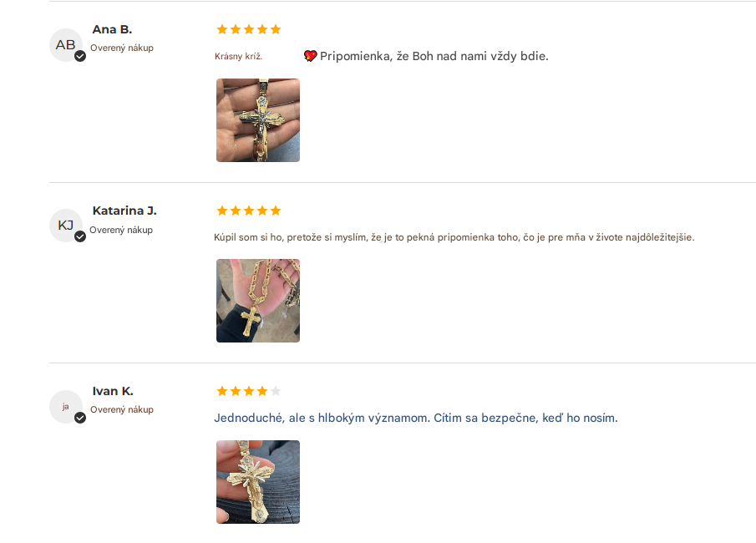
Task: Open Katarina J.'s cross necklace photo
Action: pos(258,301)
